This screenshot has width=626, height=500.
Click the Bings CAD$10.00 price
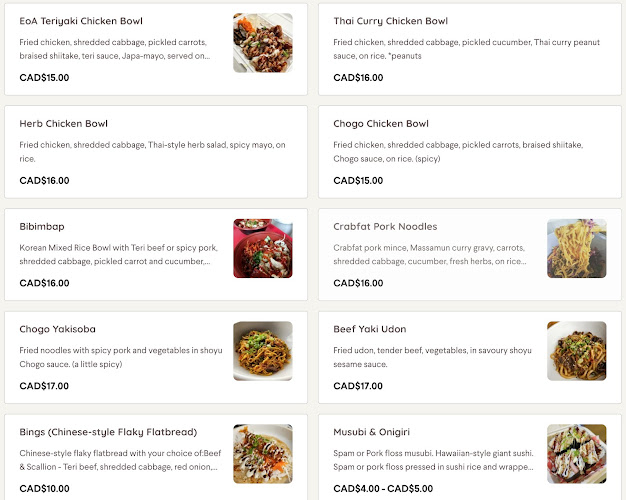coord(44,489)
